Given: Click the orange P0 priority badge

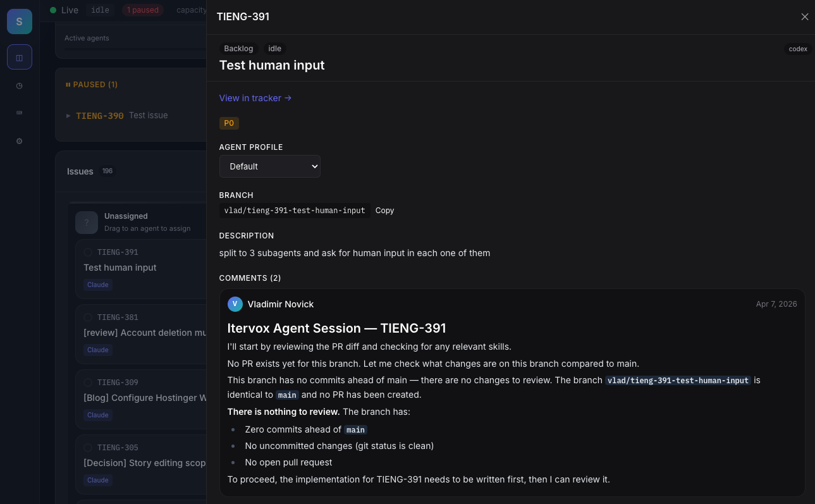Looking at the screenshot, I should [x=229, y=123].
